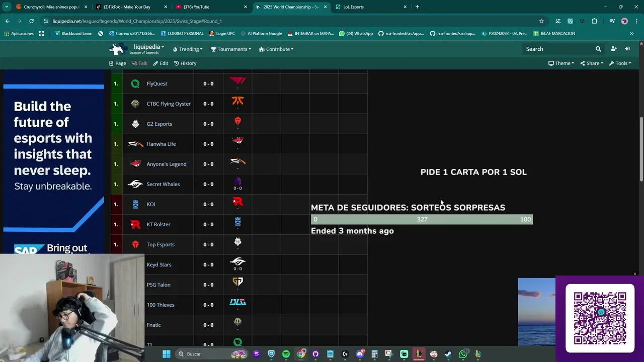
Task: Open the Secret Whales team link
Action: click(x=163, y=184)
